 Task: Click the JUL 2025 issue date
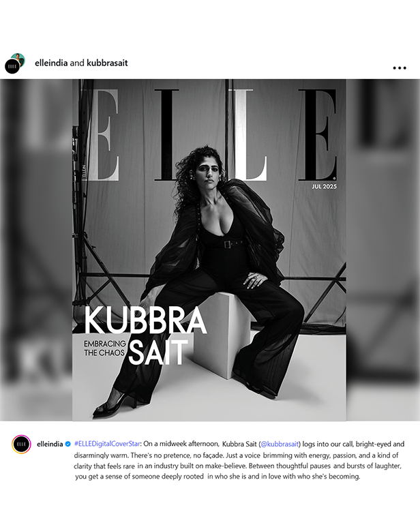(x=325, y=187)
